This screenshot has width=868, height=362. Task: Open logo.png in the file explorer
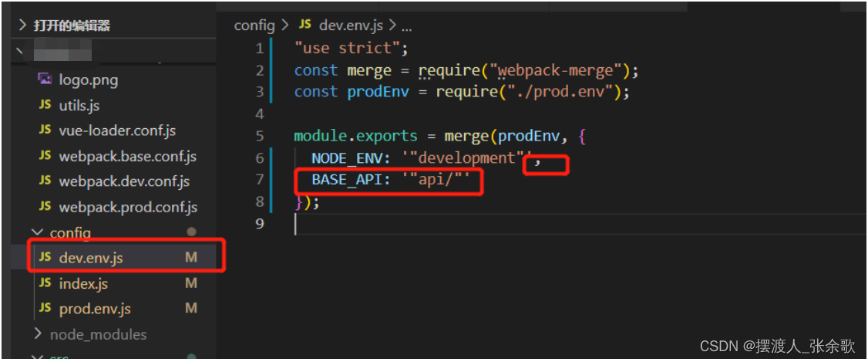pos(88,80)
